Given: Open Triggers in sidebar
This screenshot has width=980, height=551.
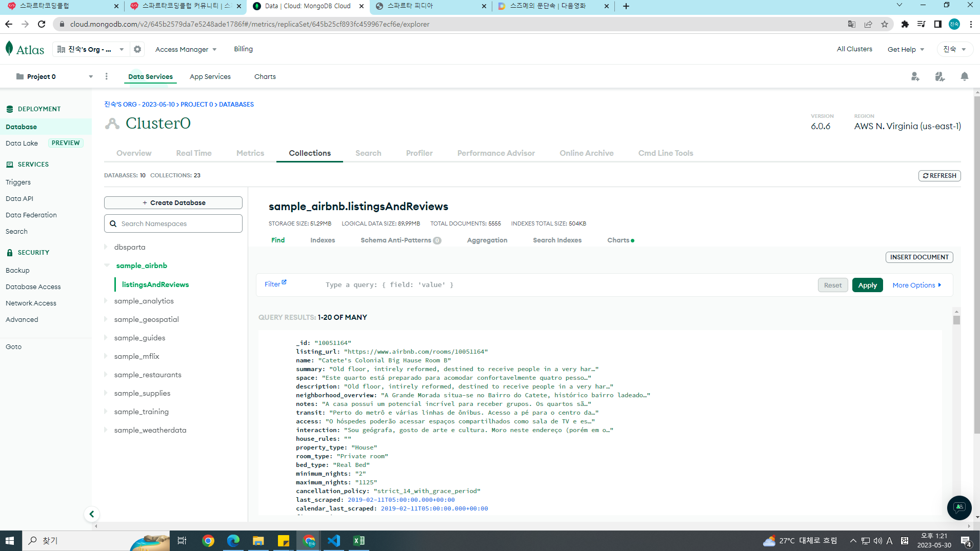Looking at the screenshot, I should 18,182.
